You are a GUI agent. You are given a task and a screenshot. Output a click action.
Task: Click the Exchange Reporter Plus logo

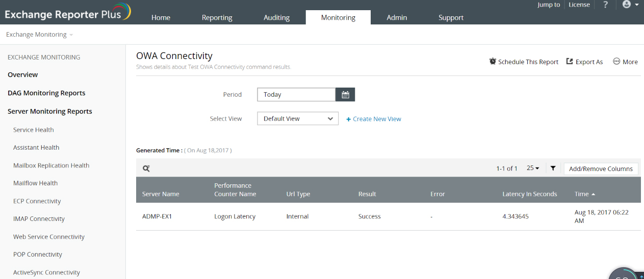point(68,13)
